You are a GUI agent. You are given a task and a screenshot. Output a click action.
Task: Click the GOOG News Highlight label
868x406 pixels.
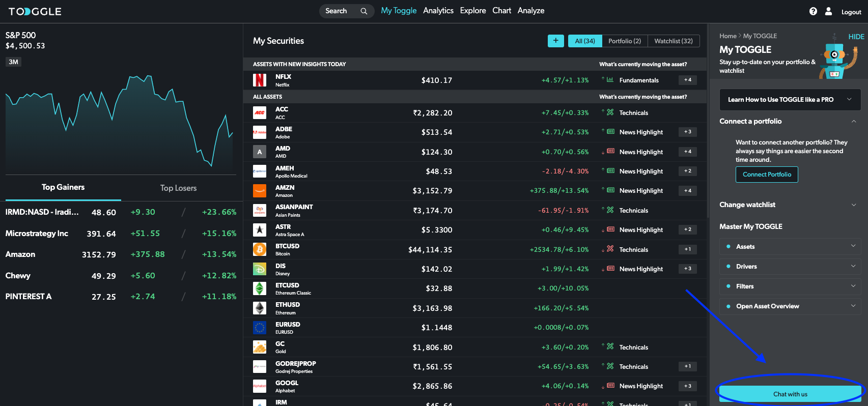point(641,386)
